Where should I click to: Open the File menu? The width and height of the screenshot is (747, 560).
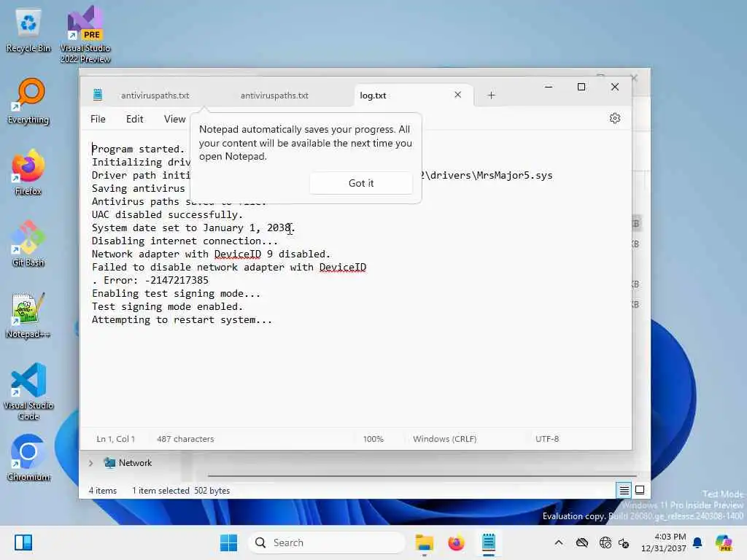[x=98, y=119]
